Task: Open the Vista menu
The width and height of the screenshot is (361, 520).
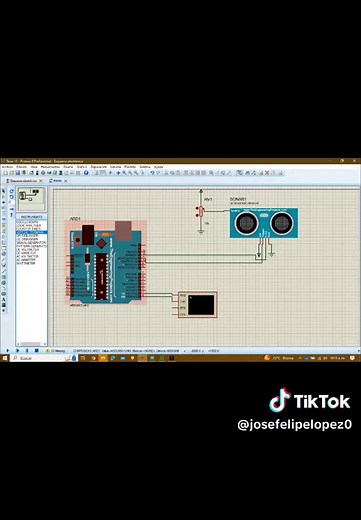Action: [x=34, y=167]
